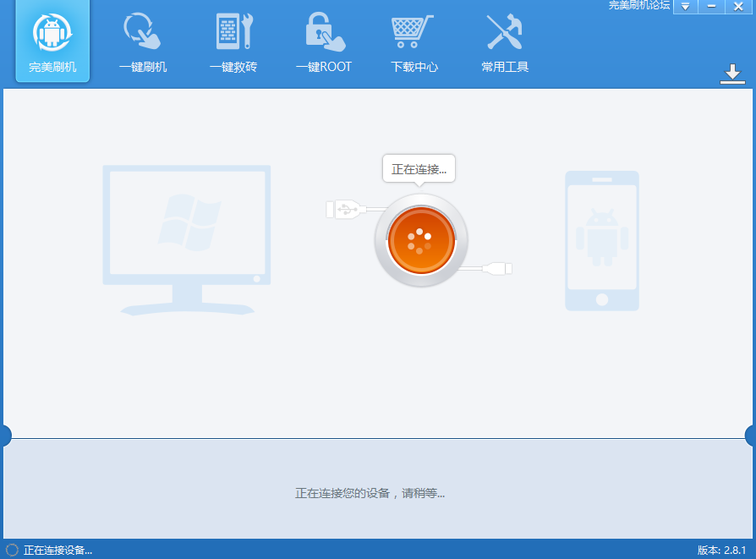Click the Android phone graphic
Screen dimensions: 756x559
click(602, 241)
